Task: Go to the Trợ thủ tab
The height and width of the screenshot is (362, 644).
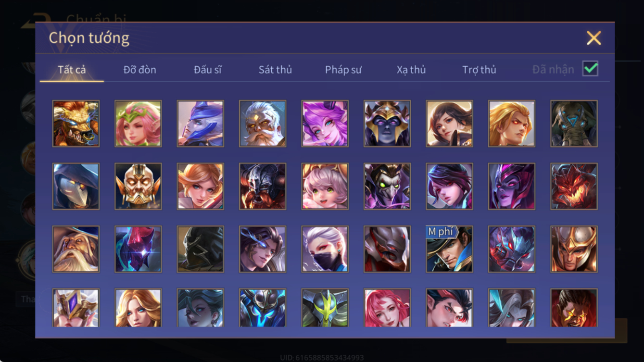Action: pyautogui.click(x=479, y=70)
